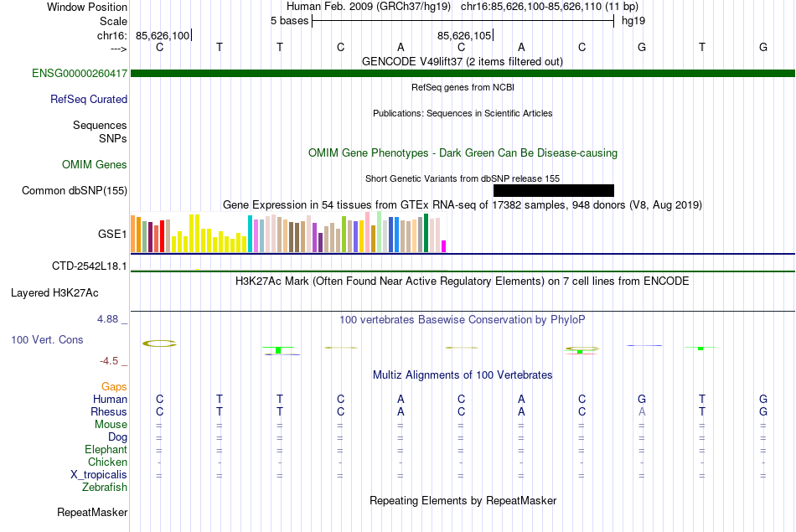Click RefSeq genes from NCBI title

[x=463, y=87]
